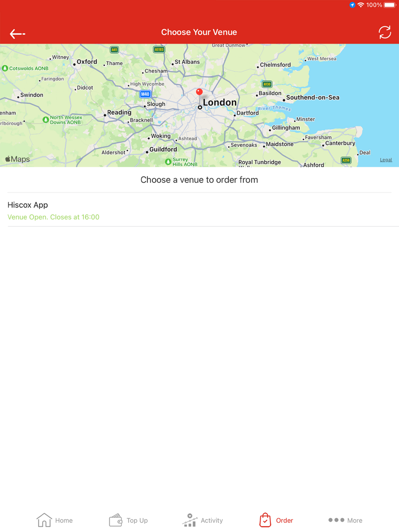Open the Home tab house icon
The height and width of the screenshot is (532, 399).
click(44, 520)
